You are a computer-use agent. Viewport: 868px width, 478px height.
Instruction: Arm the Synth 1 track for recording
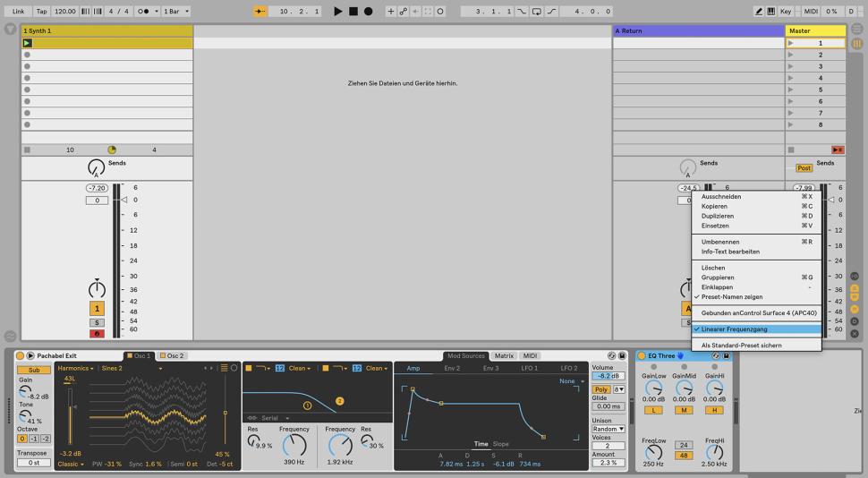click(x=95, y=334)
